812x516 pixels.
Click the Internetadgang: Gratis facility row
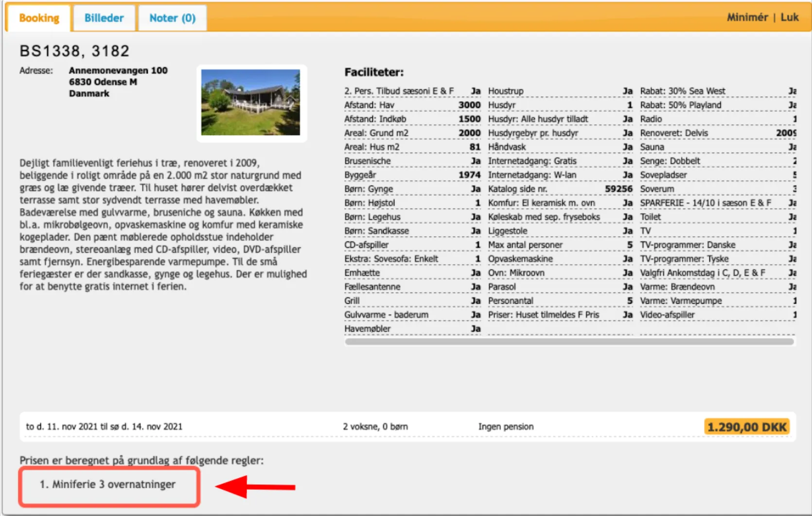(x=560, y=161)
